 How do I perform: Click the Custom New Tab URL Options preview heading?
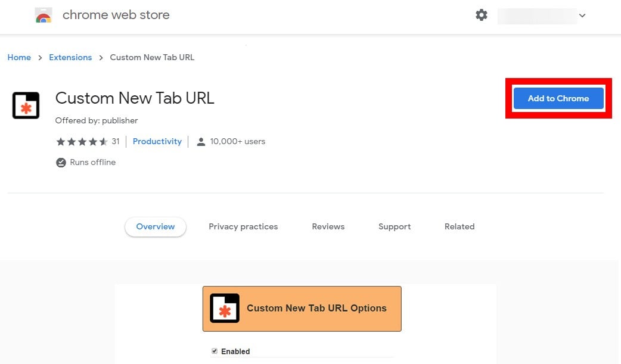(316, 309)
